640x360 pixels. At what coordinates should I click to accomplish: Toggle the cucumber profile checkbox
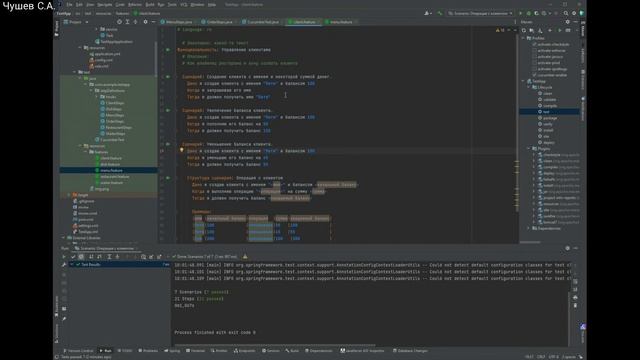click(534, 75)
